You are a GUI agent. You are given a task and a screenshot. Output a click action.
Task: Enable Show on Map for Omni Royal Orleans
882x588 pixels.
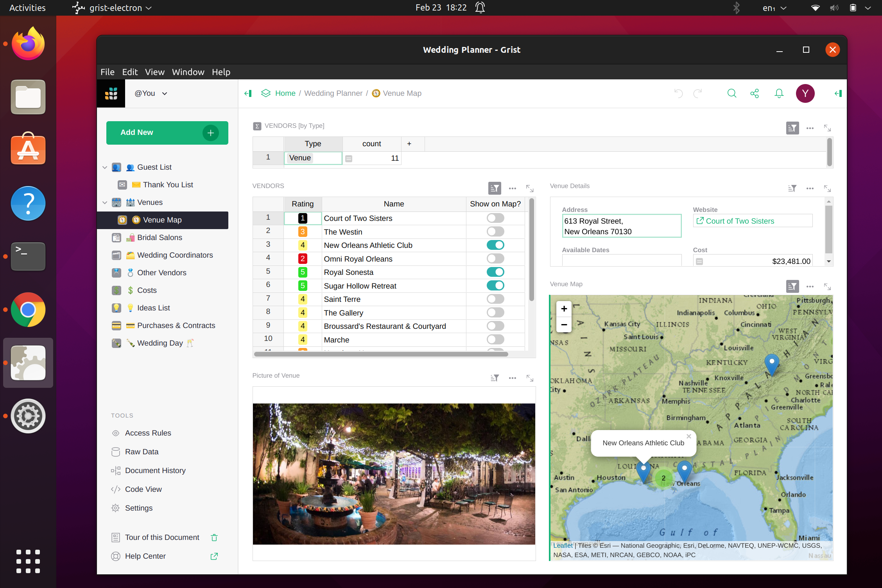pyautogui.click(x=495, y=258)
